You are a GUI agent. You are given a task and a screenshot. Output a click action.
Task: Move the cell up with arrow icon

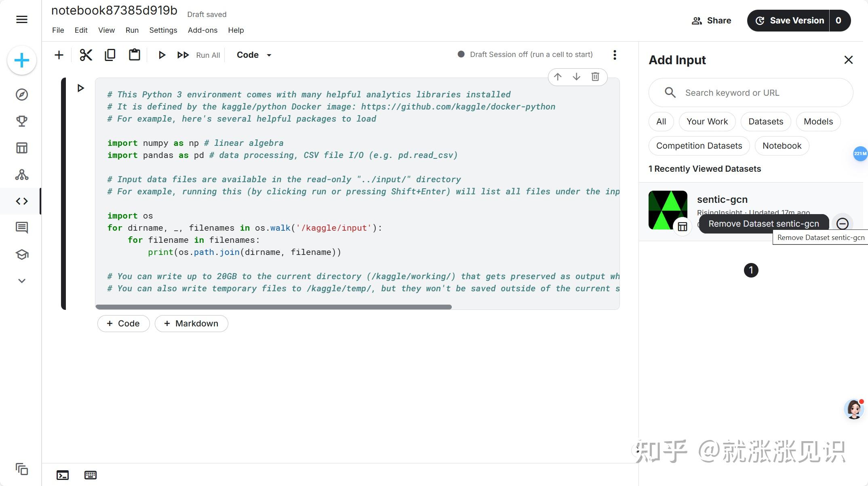tap(558, 77)
